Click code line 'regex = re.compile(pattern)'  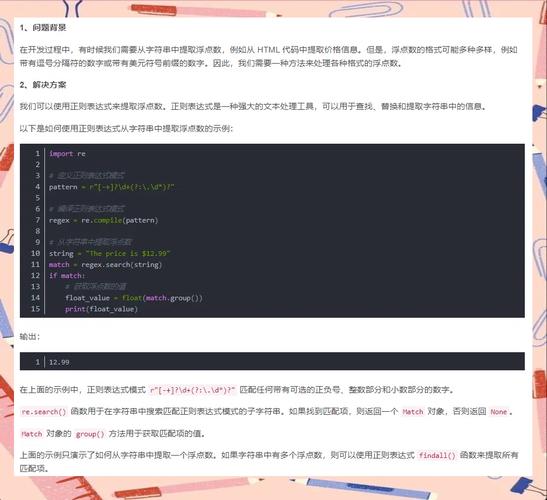pos(104,221)
